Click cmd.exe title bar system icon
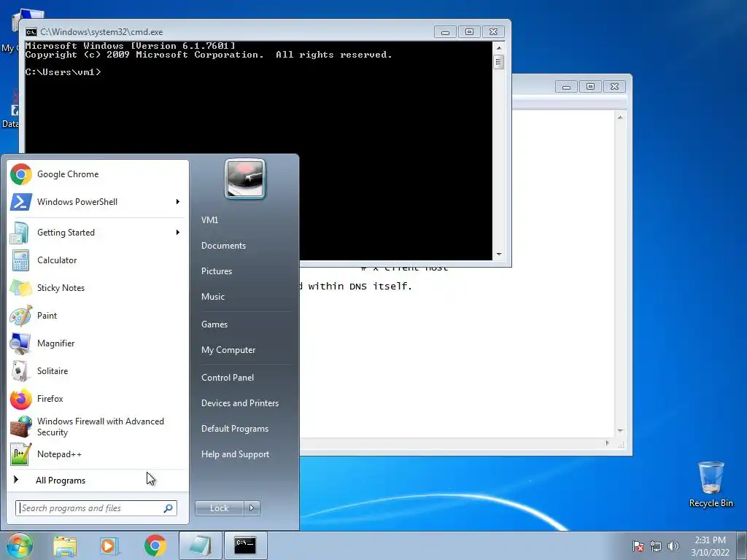The height and width of the screenshot is (560, 747). 31,32
